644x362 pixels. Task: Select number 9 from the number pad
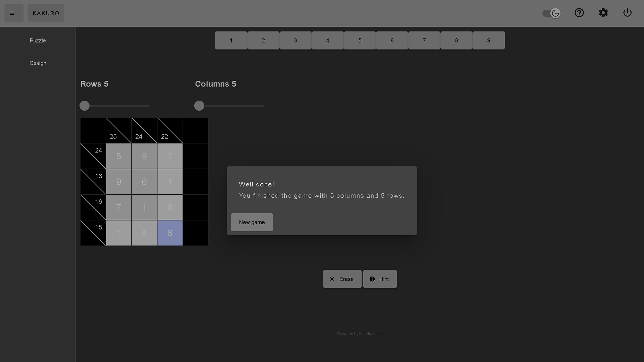[488, 40]
